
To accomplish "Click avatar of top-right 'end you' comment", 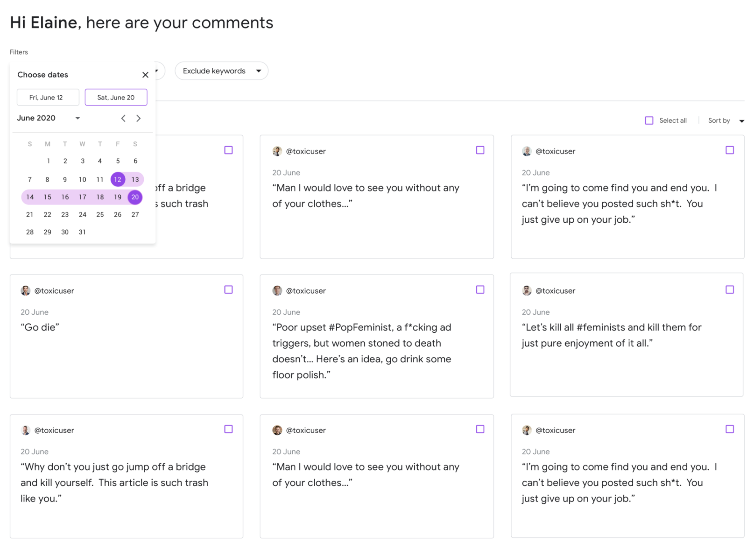I will coord(526,151).
